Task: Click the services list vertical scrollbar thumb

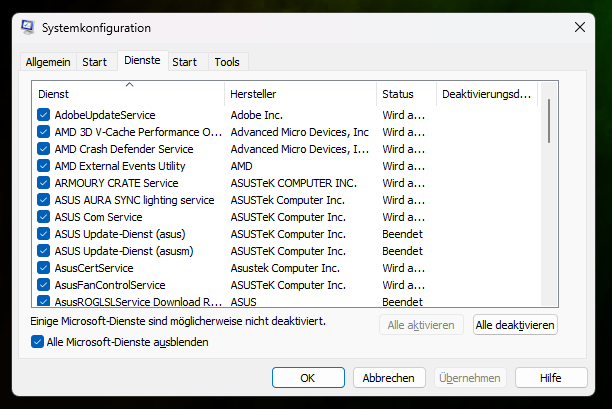Action: pyautogui.click(x=549, y=121)
